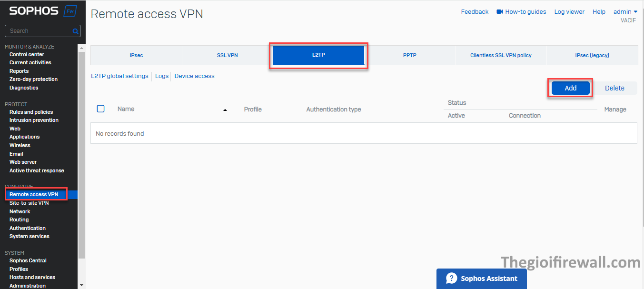Open Rules and policies in sidebar

[31, 112]
